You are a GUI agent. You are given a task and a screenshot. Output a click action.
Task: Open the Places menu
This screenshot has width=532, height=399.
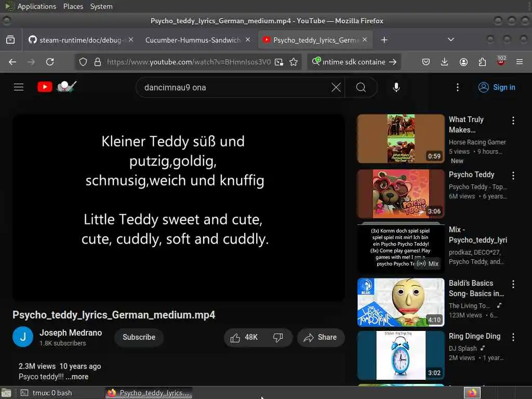pyautogui.click(x=73, y=6)
